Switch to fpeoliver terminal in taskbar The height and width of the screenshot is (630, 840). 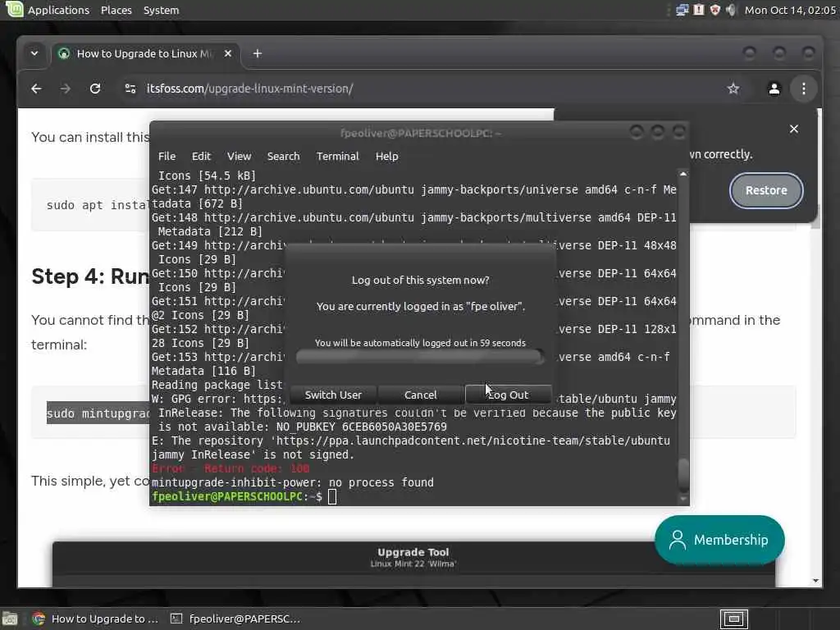[235, 619]
